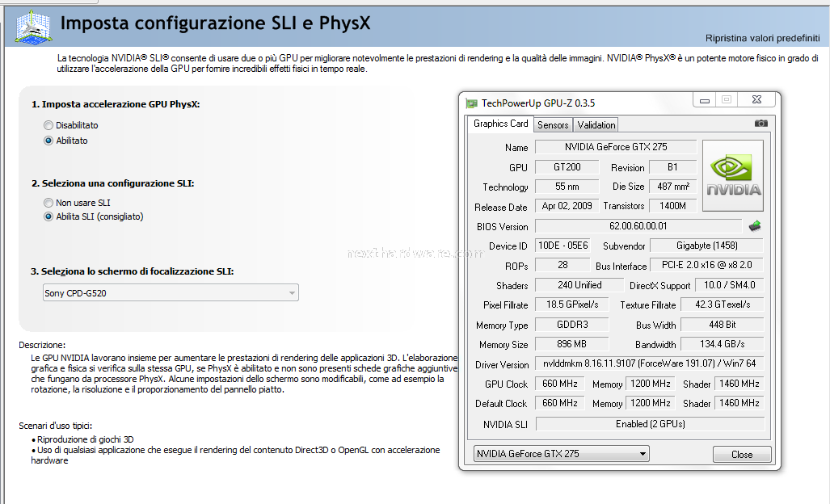Viewport: 830px width, 504px height.
Task: Click the GPU Clock row Memory 1200 MHz
Action: [x=650, y=384]
